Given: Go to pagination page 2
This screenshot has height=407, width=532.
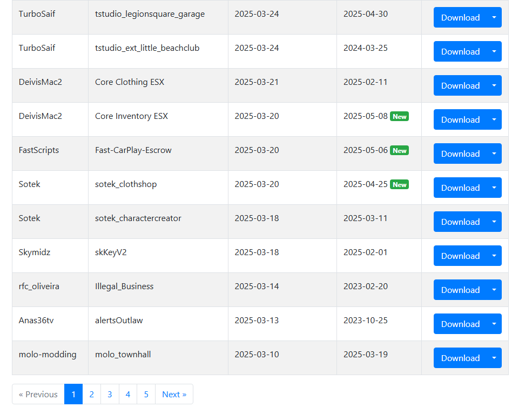Looking at the screenshot, I should point(92,394).
